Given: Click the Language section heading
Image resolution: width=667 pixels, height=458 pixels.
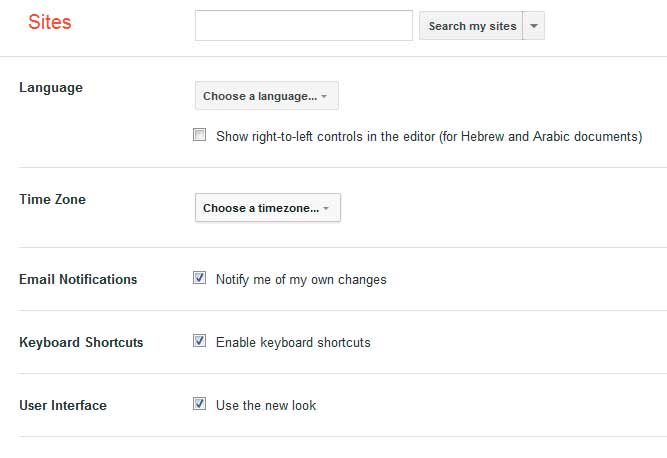Looking at the screenshot, I should (x=51, y=88).
